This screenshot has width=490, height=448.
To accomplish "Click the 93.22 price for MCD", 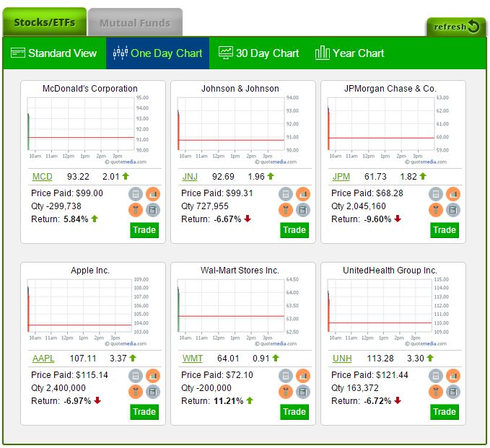I will click(78, 177).
